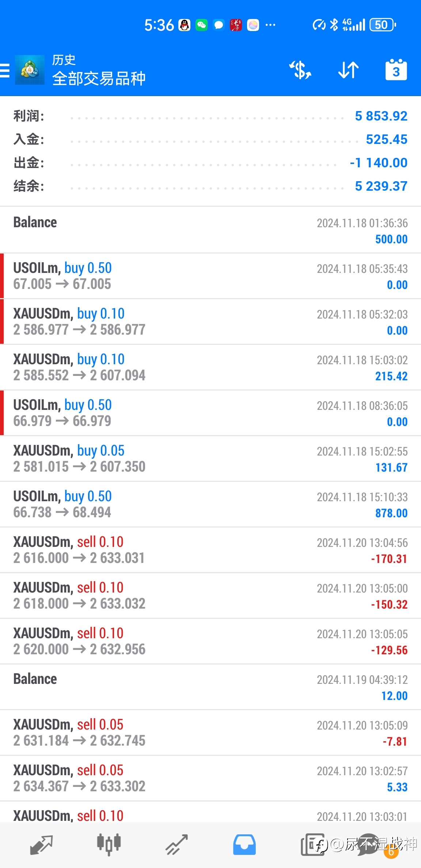Viewport: 421px width, 868px height.
Task: Switch to the Chart candlestick tab
Action: [x=109, y=844]
